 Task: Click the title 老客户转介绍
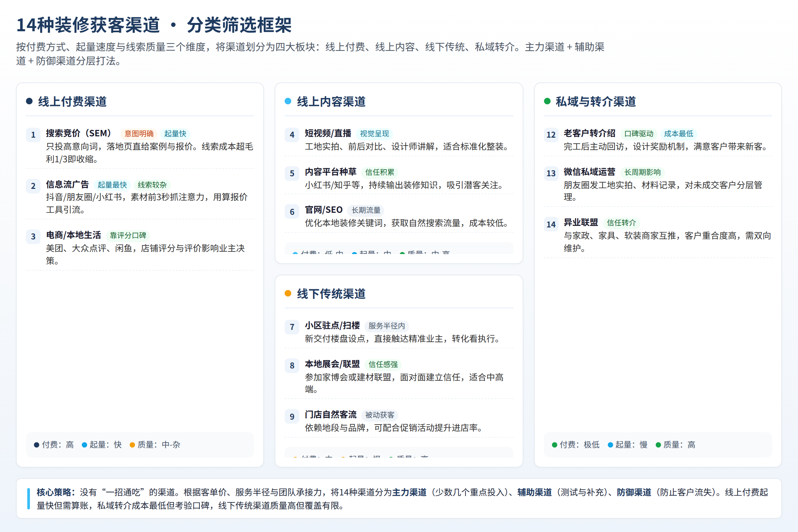coord(589,133)
